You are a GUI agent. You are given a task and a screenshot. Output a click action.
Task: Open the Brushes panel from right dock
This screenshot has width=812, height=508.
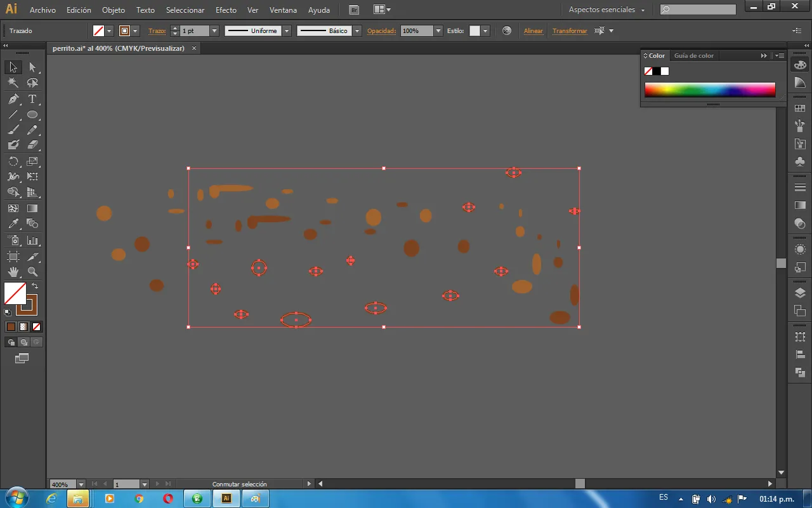pos(800,126)
